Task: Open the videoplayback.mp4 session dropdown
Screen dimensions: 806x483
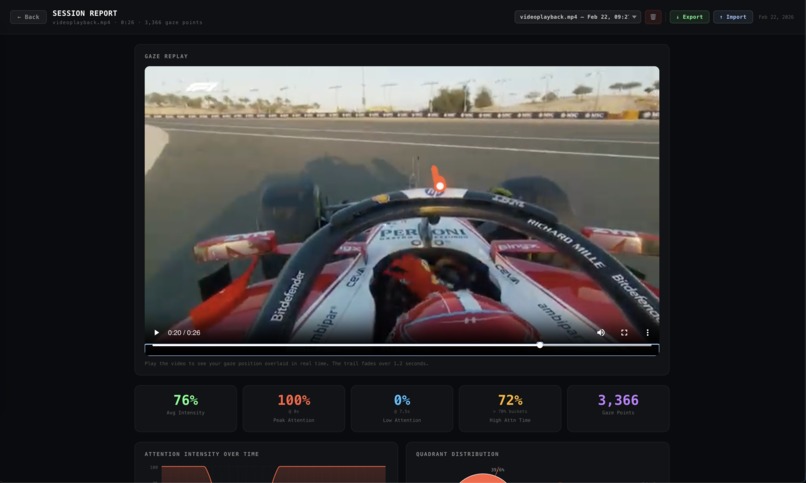Action: tap(577, 17)
